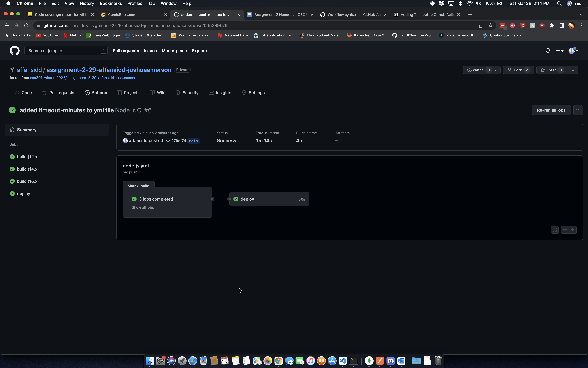
Task: Toggle fullscreen for workflow graph
Action: [x=555, y=230]
